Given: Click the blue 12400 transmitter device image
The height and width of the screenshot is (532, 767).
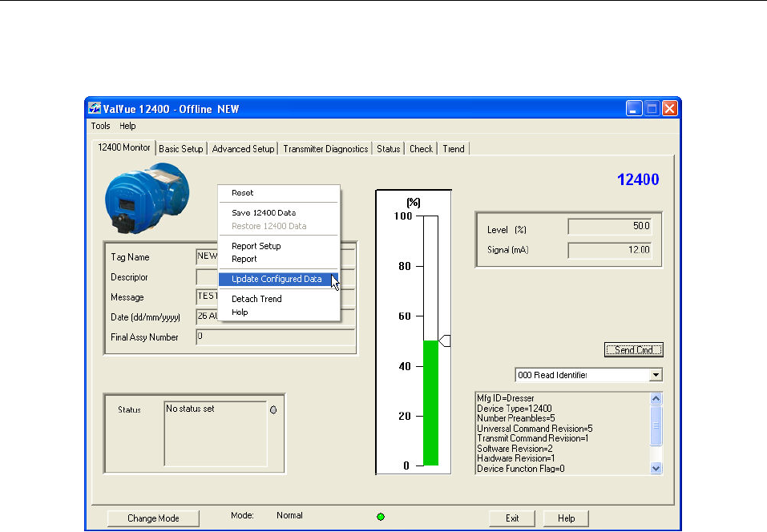Looking at the screenshot, I should point(147,198).
